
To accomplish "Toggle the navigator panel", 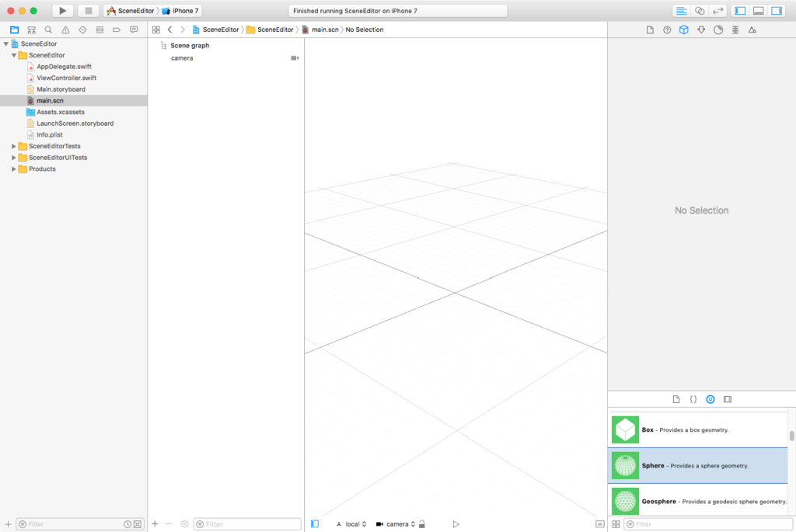I will (x=740, y=11).
